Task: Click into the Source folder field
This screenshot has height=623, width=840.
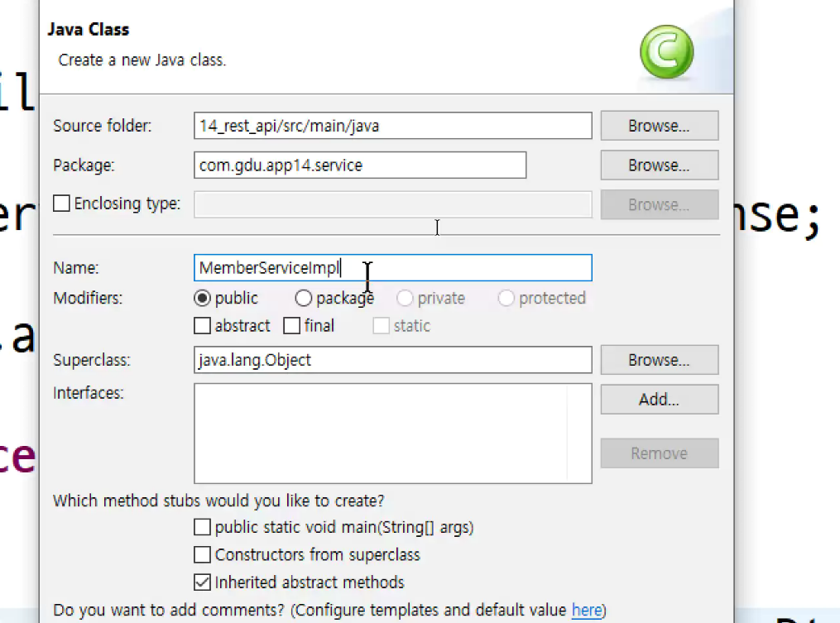Action: click(x=392, y=126)
